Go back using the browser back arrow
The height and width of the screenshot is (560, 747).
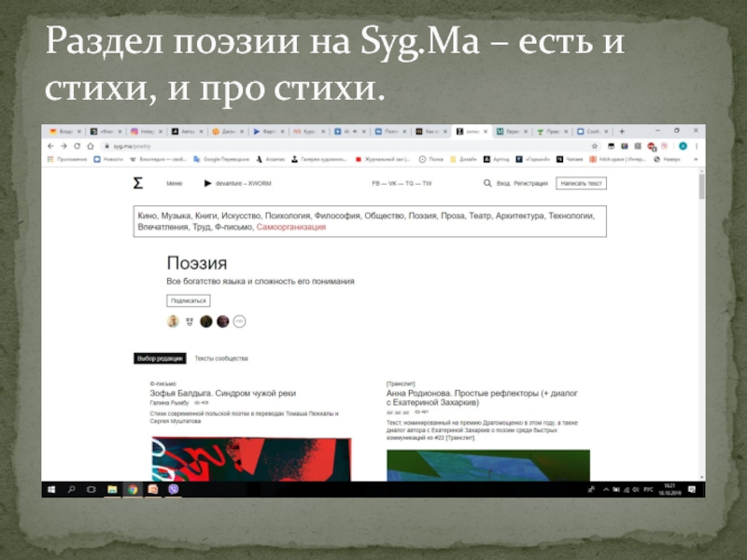[x=51, y=147]
